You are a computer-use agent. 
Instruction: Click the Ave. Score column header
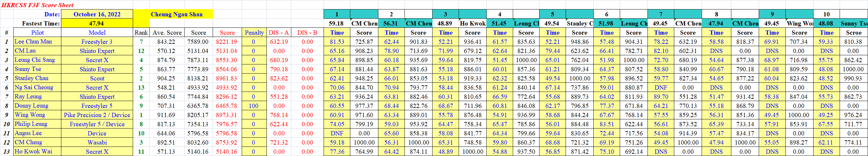click(167, 32)
